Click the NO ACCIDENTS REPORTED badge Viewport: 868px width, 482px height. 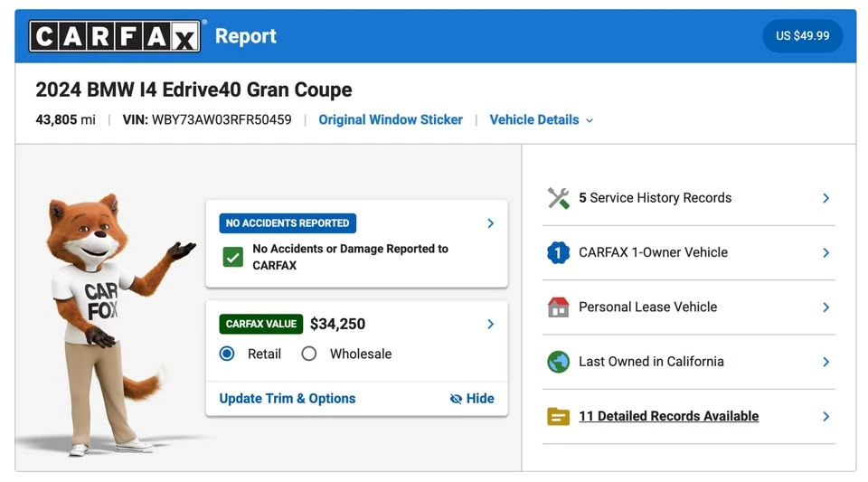coord(288,223)
